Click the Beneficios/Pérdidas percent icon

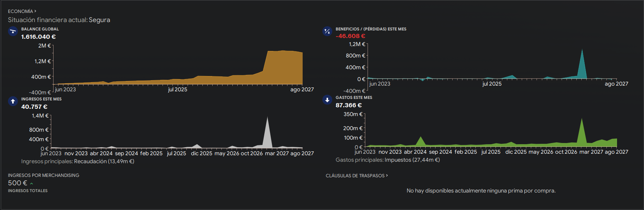[x=327, y=31]
